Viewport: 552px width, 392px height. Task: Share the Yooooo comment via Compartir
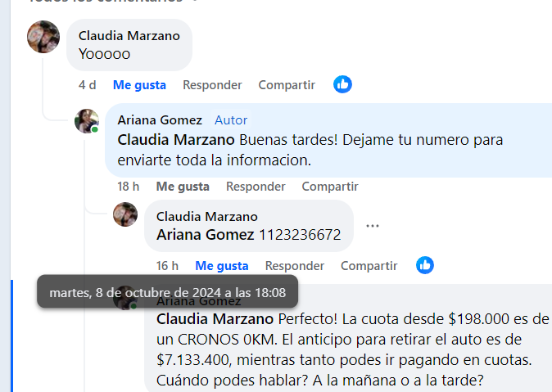click(287, 85)
